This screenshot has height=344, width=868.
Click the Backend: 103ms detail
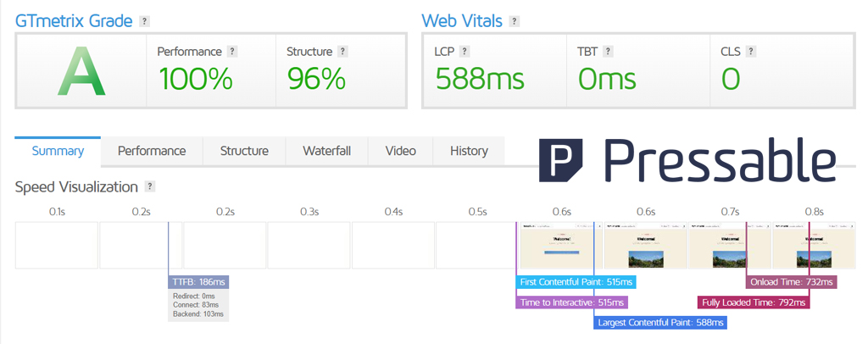pos(198,314)
